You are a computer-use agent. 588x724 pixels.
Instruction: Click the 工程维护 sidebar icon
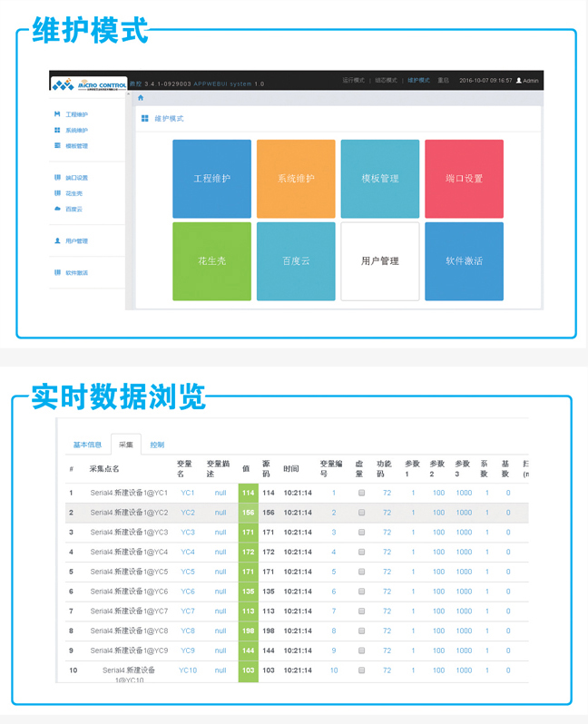click(57, 114)
